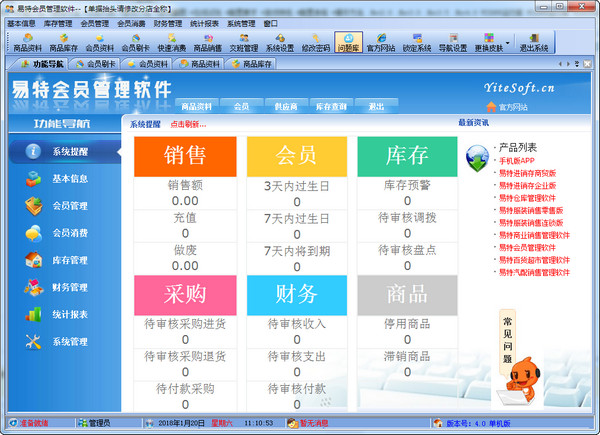This screenshot has width=600, height=435.
Task: Click the banner 供应商 button
Action: 286,106
